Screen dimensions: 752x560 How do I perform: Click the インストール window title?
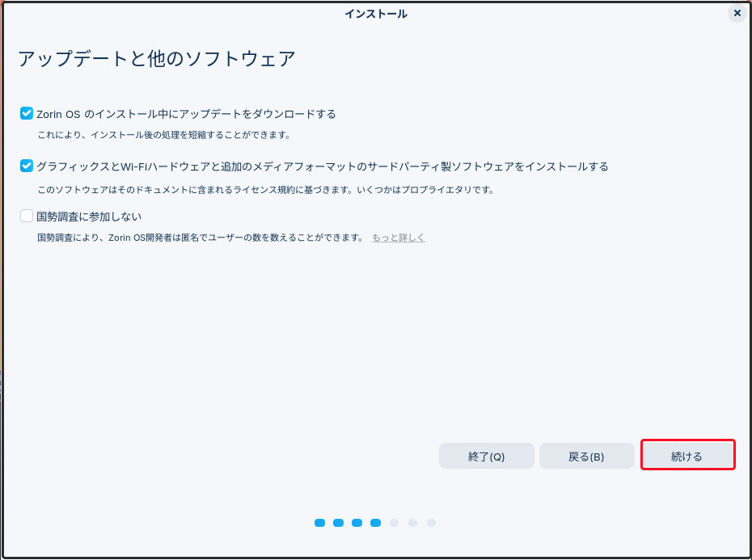click(375, 14)
